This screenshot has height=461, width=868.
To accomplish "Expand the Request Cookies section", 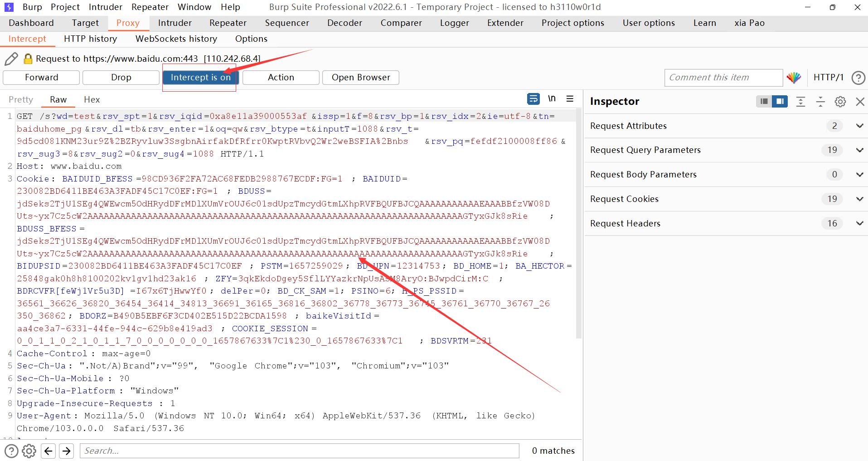I will pos(859,199).
